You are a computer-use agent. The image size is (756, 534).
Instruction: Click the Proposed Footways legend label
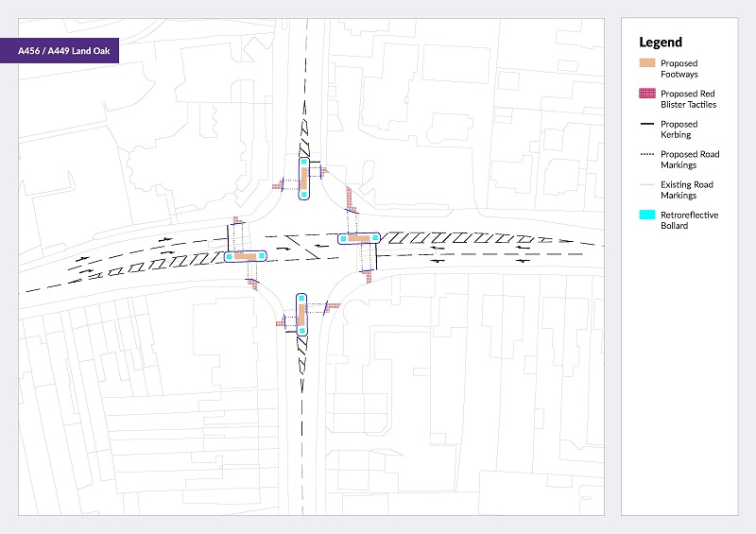click(679, 68)
